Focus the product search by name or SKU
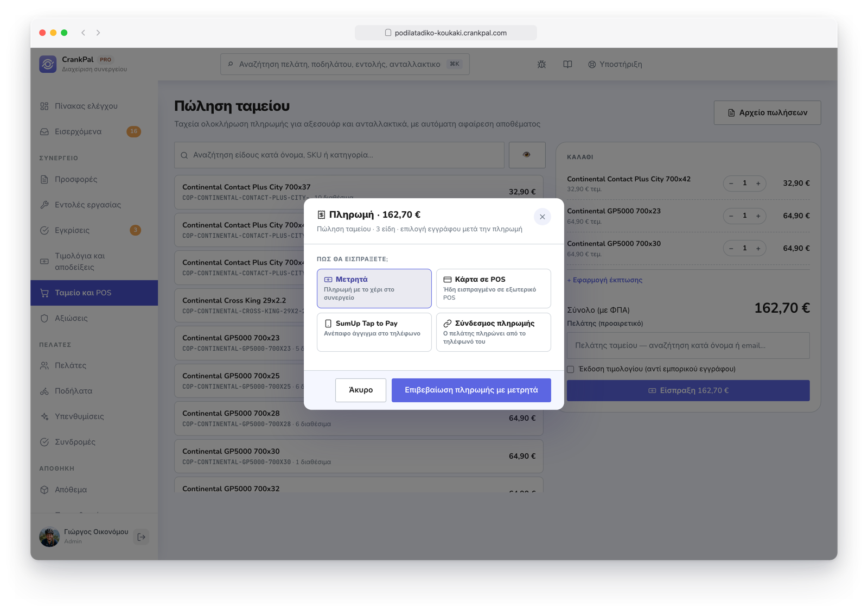 click(x=339, y=155)
